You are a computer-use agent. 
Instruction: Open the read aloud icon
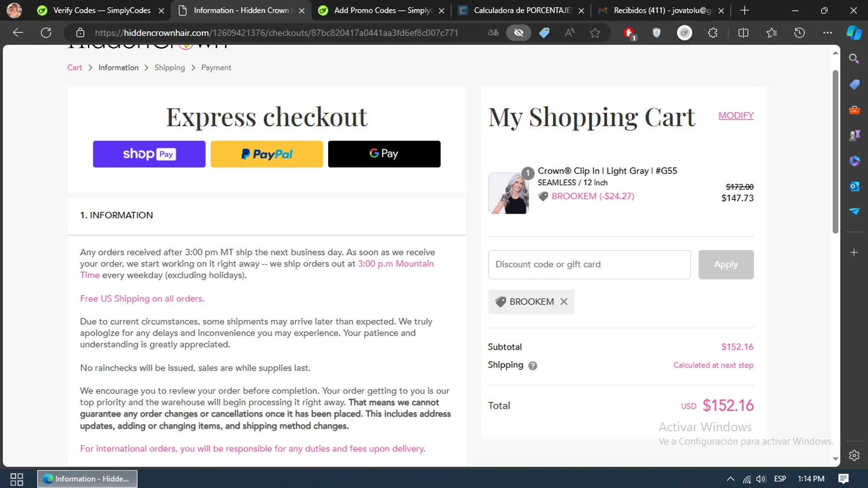pyautogui.click(x=569, y=33)
